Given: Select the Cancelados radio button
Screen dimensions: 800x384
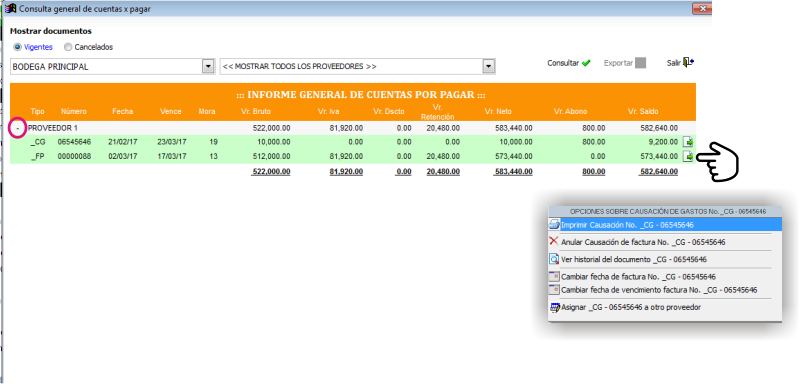Looking at the screenshot, I should tap(68, 47).
